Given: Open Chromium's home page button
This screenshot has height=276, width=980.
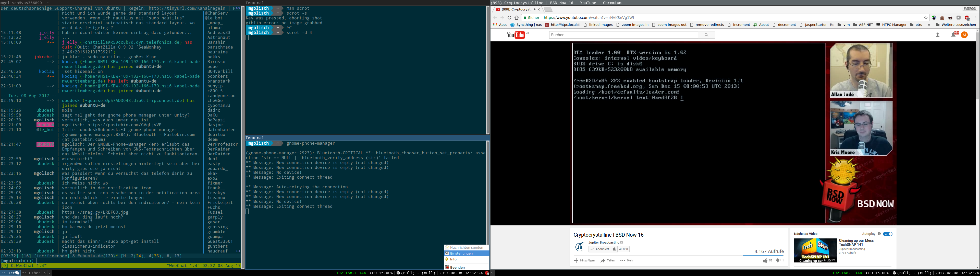Looking at the screenshot, I should point(517,18).
